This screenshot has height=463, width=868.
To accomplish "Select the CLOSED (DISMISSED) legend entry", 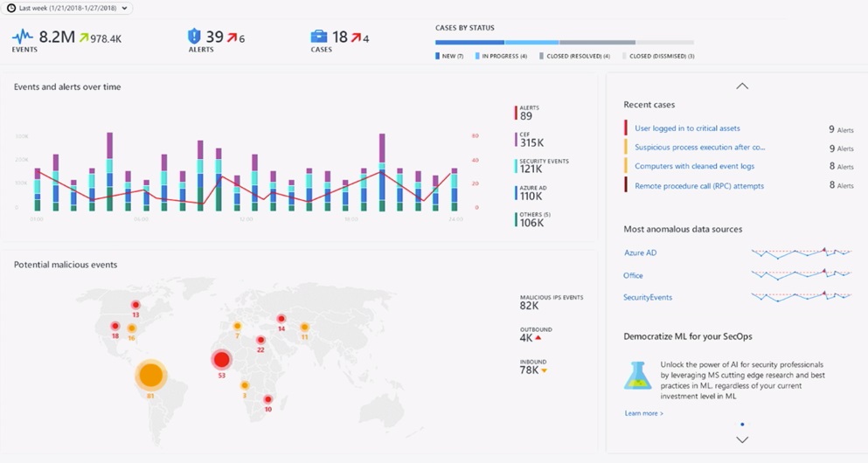I will pos(658,56).
